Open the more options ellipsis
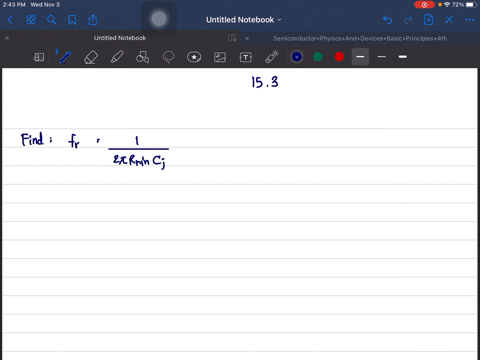 point(470,20)
